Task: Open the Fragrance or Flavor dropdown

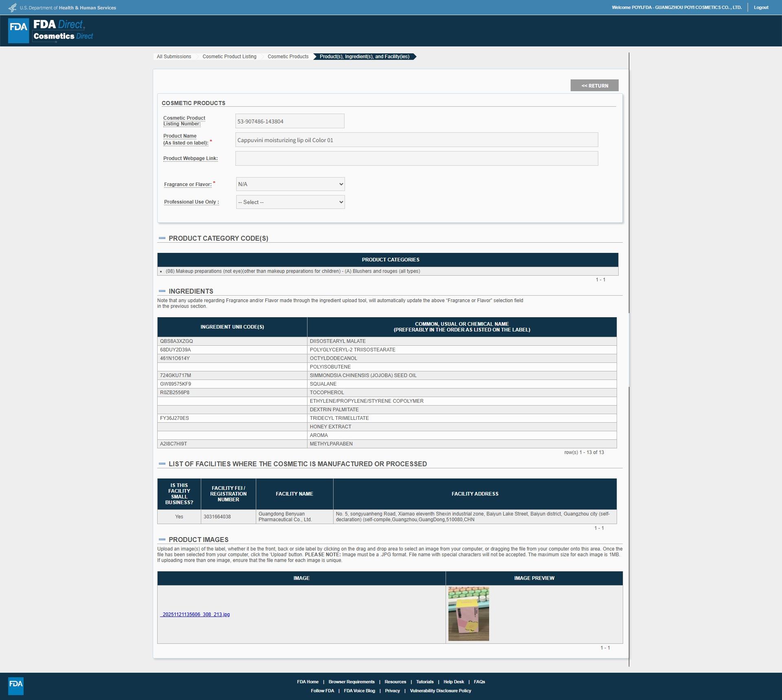Action: (290, 184)
